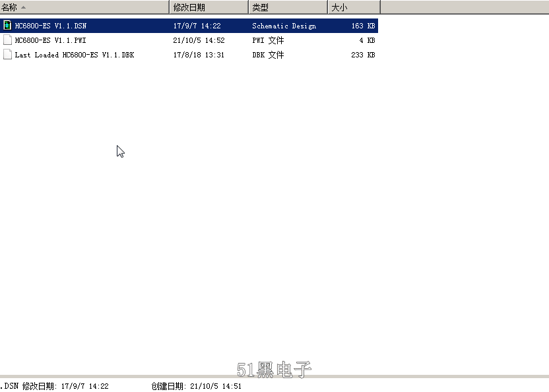Click the PWI 文件 type cell
Viewport: 549px width, 392px height.
pos(268,40)
